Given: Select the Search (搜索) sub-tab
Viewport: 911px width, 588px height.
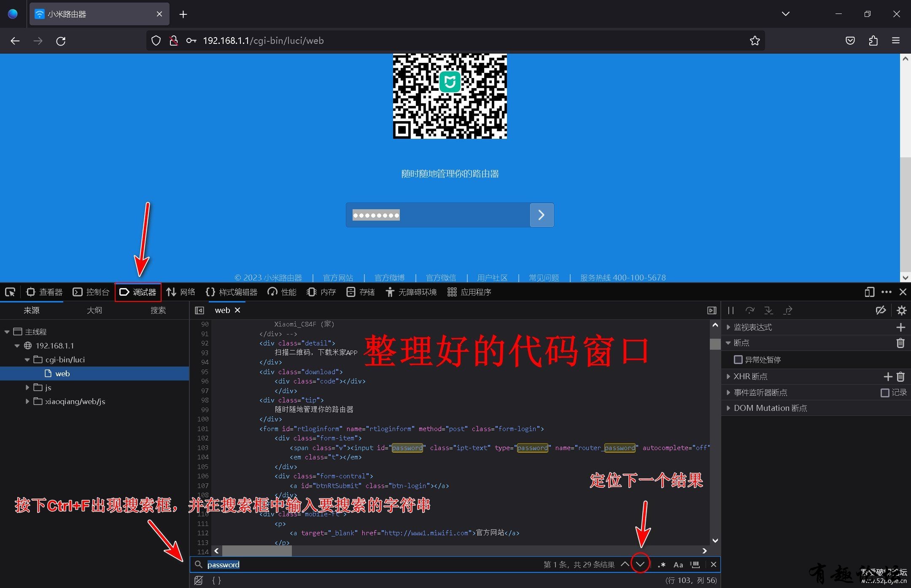Looking at the screenshot, I should point(158,310).
